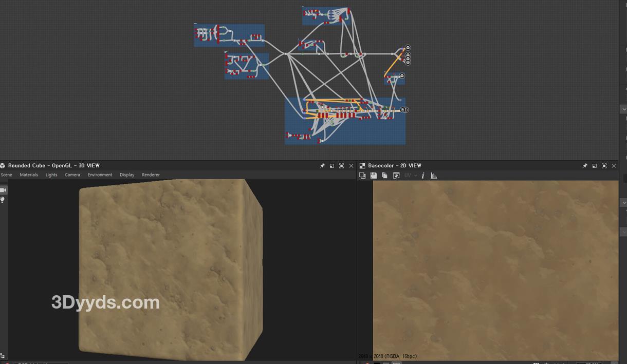This screenshot has height=364, width=627.
Task: Click the save image icon in 2D view
Action: (374, 176)
